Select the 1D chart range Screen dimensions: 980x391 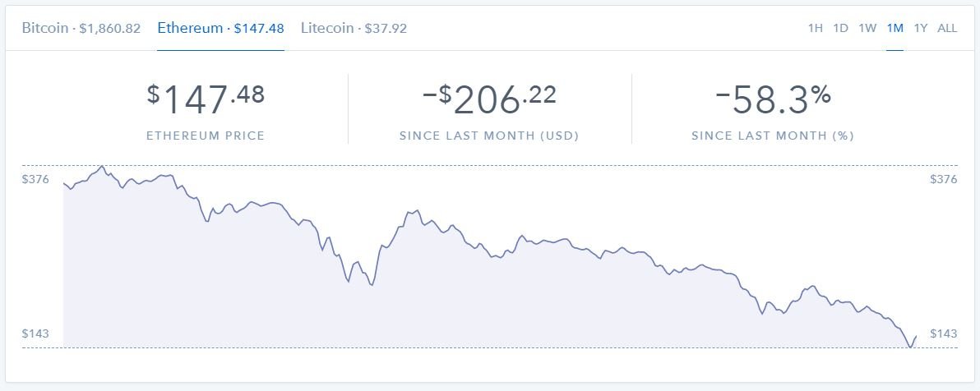click(x=840, y=28)
